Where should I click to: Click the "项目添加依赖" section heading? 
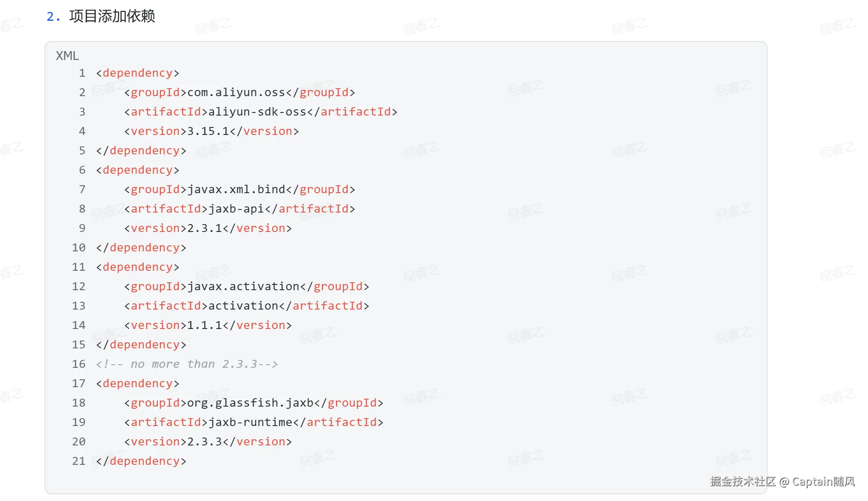coord(112,16)
